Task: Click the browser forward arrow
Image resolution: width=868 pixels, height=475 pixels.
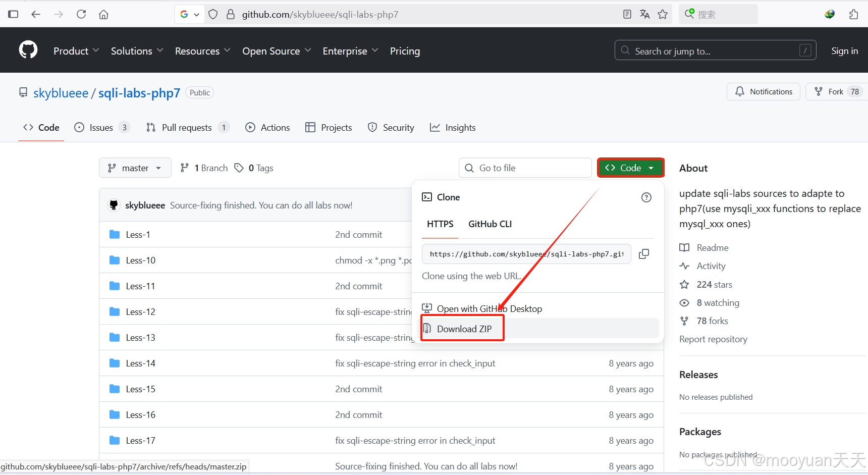Action: point(59,14)
